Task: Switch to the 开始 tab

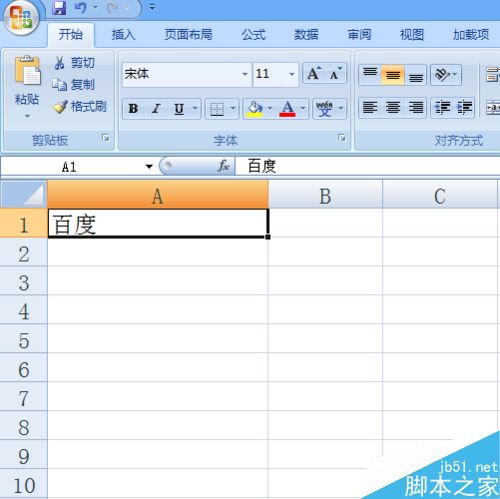Action: [71, 34]
